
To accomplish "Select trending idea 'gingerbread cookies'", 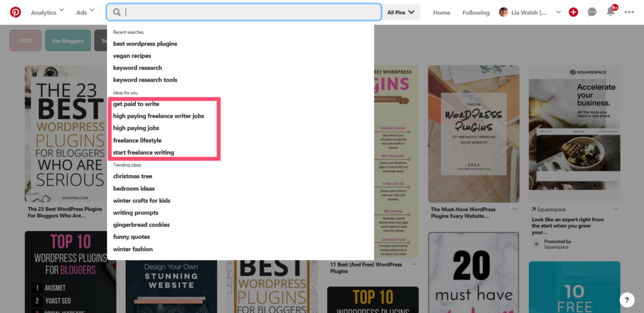I will point(142,225).
